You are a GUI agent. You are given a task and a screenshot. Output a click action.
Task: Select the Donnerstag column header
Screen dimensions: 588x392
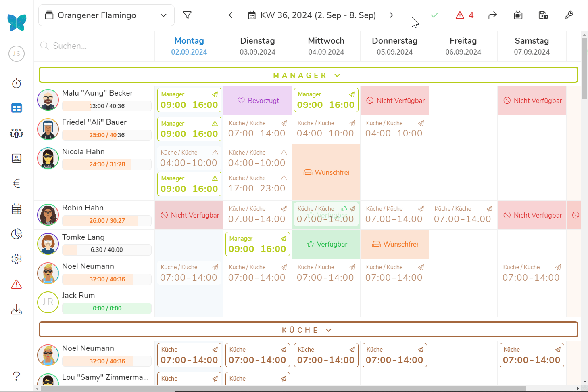394,46
